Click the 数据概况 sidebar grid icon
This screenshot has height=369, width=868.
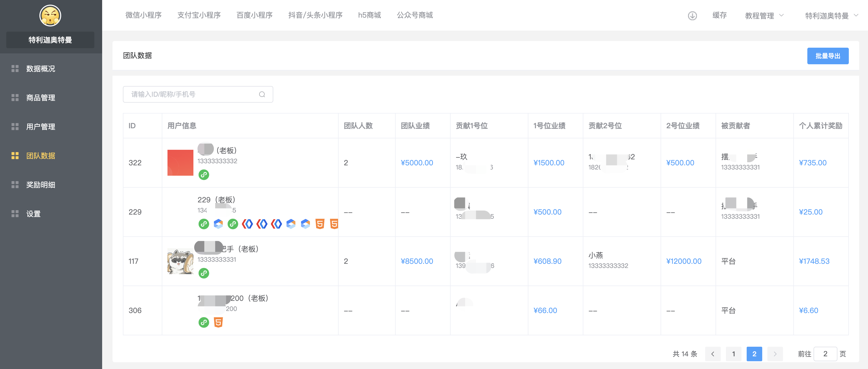(15, 69)
